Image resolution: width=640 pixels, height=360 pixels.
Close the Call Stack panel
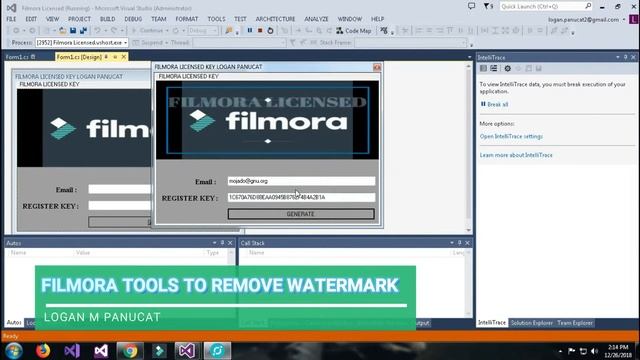pos(467,243)
